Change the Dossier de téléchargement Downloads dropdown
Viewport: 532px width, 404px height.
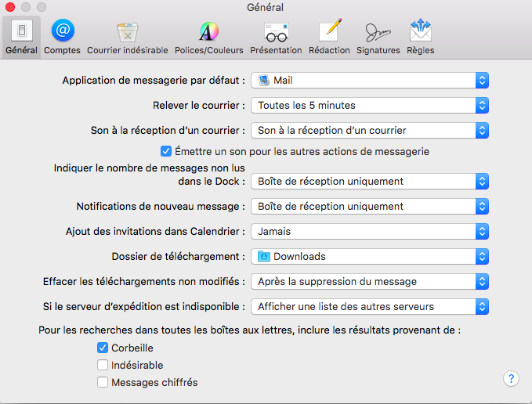370,256
